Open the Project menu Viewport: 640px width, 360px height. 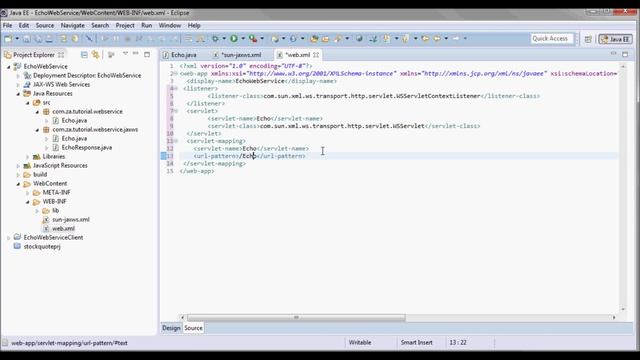125,25
